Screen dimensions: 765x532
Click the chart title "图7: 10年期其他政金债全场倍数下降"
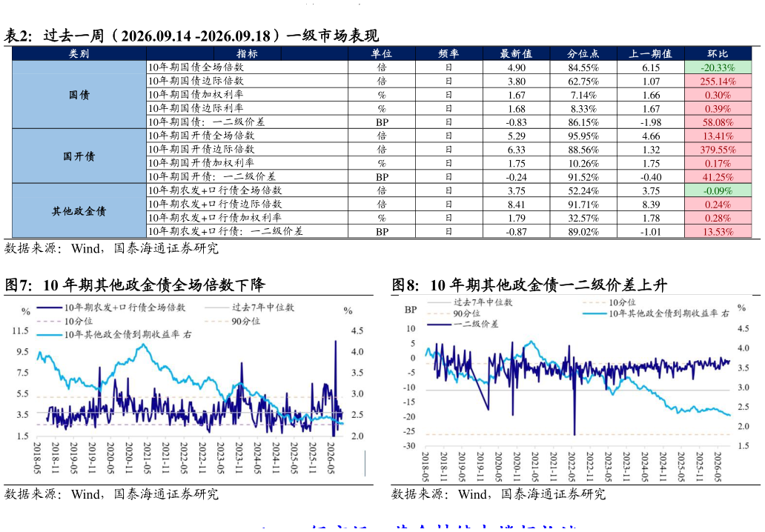(x=135, y=285)
